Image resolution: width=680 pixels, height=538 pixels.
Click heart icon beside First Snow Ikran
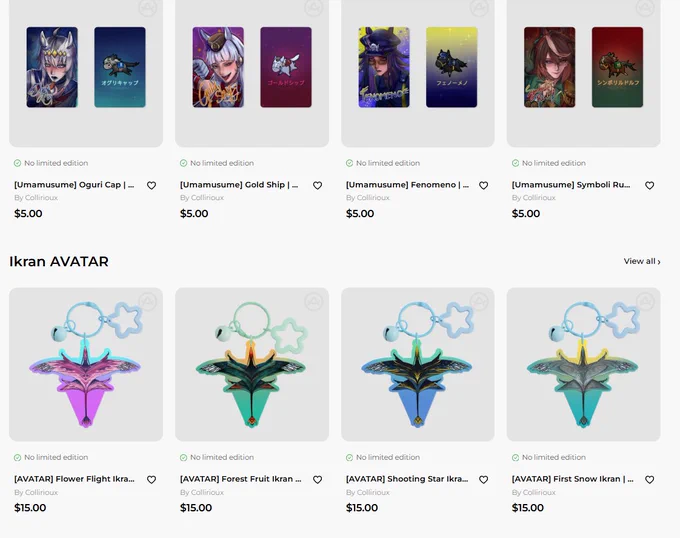649,480
